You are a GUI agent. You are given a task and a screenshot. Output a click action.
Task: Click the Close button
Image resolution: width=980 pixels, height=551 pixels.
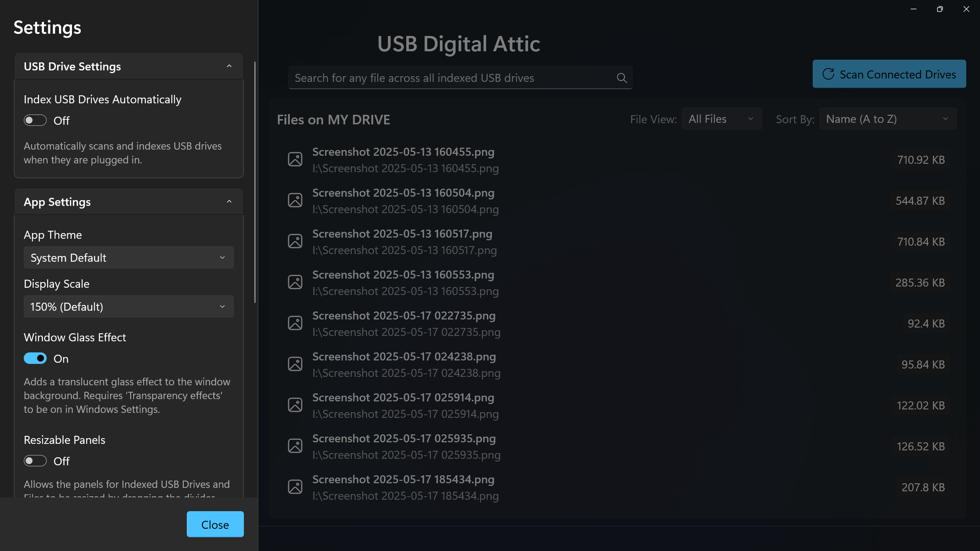point(215,524)
